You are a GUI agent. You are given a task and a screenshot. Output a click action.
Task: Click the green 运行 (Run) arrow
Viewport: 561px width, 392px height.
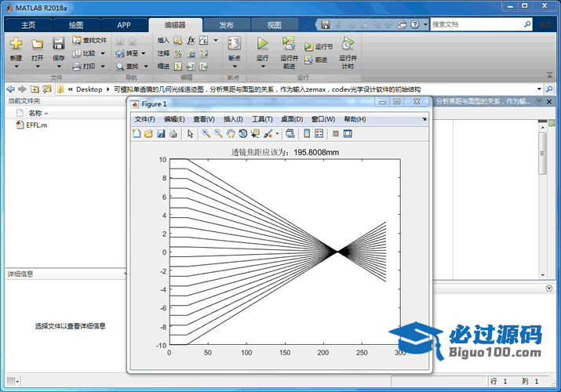[x=262, y=43]
